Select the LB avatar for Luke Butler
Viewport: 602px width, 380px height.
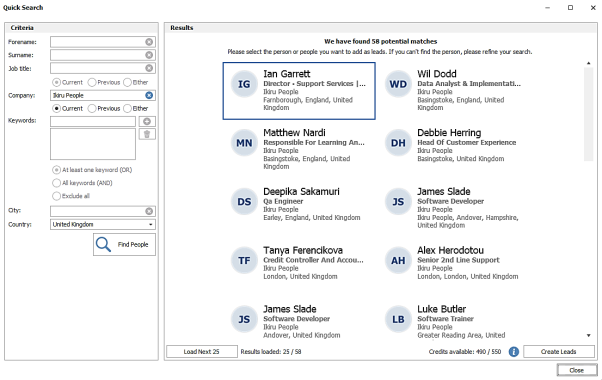click(398, 319)
